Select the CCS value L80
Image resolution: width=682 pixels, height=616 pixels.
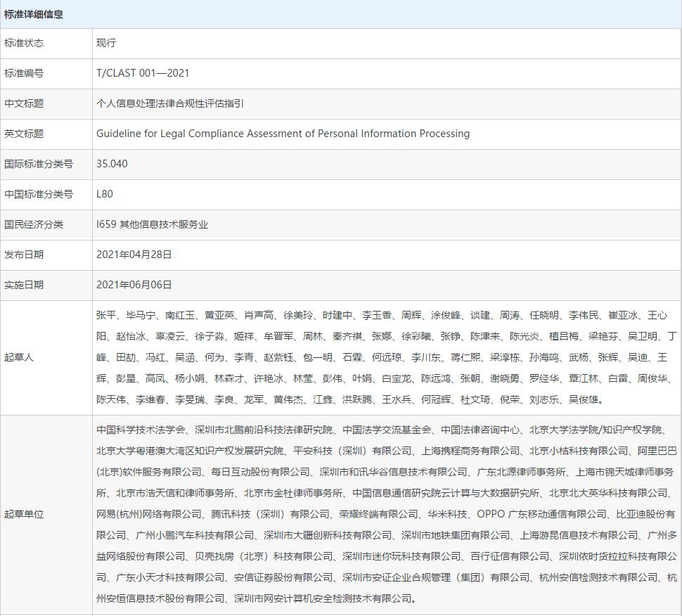click(104, 194)
